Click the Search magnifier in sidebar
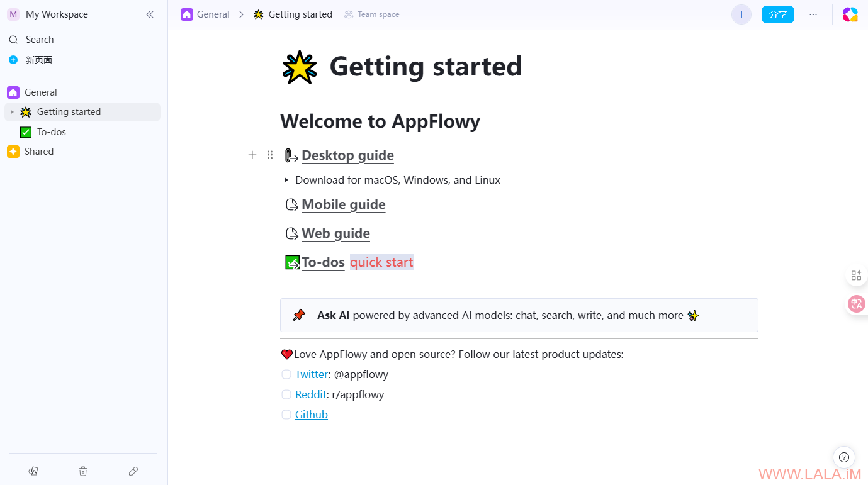This screenshot has height=485, width=868. [13, 40]
